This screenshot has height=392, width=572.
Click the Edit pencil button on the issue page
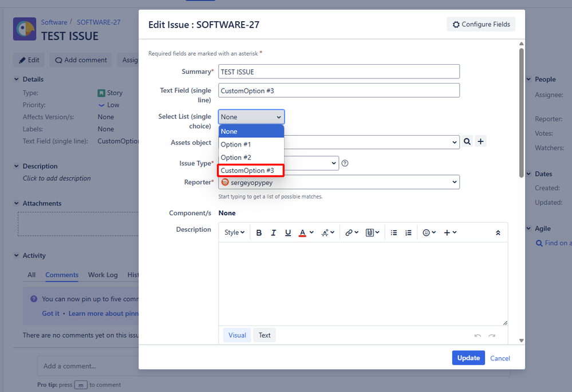pos(29,60)
